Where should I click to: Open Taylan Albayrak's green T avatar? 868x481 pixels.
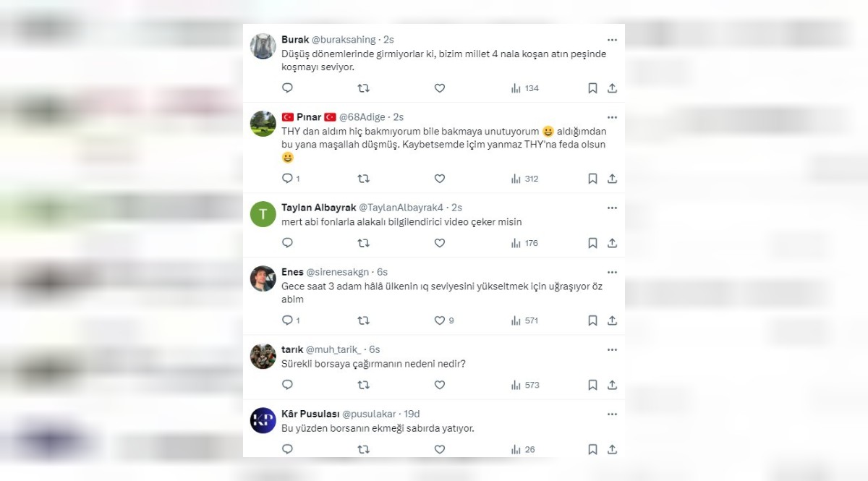(263, 214)
